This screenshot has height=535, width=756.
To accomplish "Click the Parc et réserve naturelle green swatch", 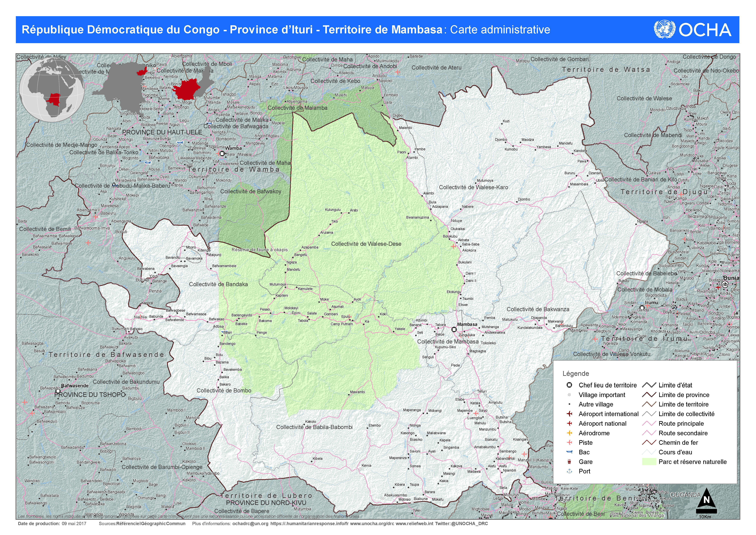I will (x=649, y=462).
